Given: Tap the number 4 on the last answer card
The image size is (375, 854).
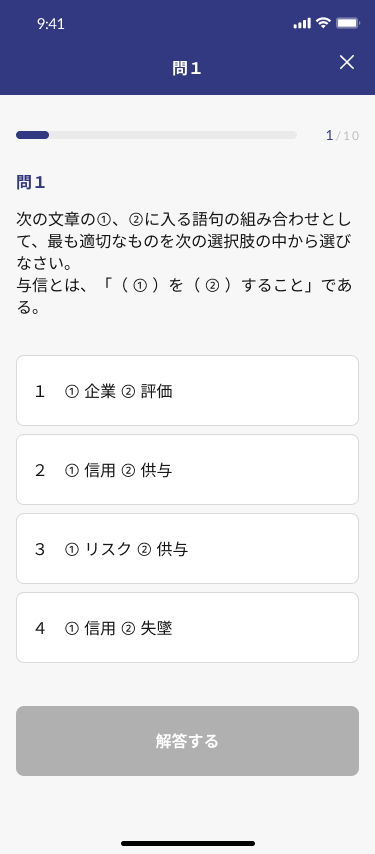Looking at the screenshot, I should point(40,628).
